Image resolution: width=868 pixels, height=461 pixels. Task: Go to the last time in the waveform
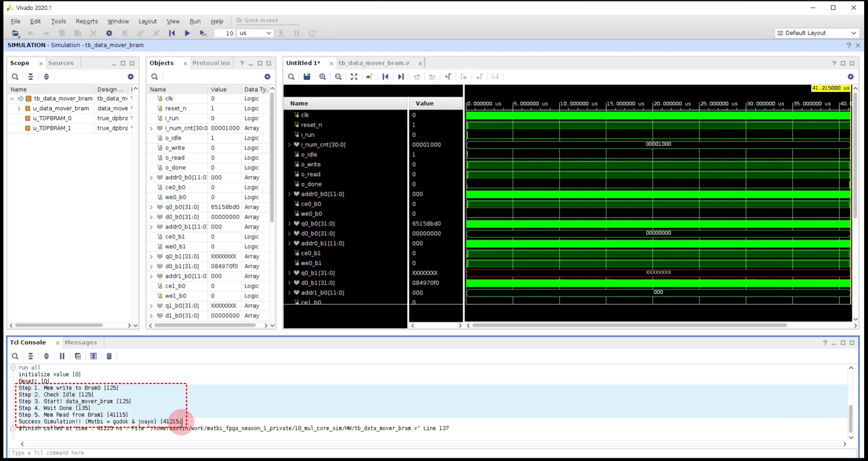pos(401,77)
